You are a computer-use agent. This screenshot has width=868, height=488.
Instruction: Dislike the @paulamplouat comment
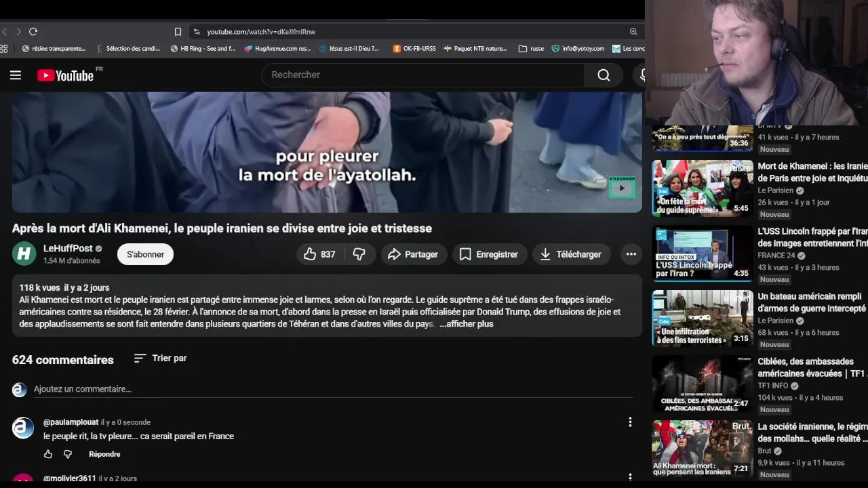(x=68, y=454)
